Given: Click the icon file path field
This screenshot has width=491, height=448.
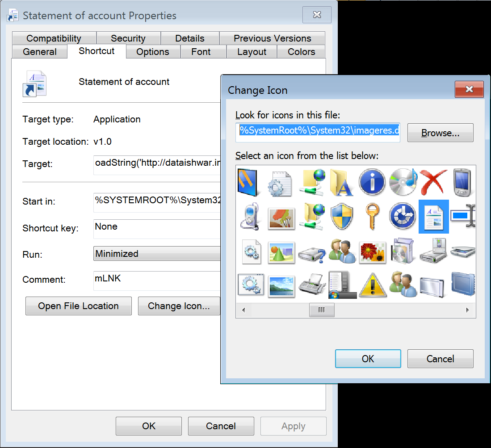Looking at the screenshot, I should pyautogui.click(x=318, y=132).
